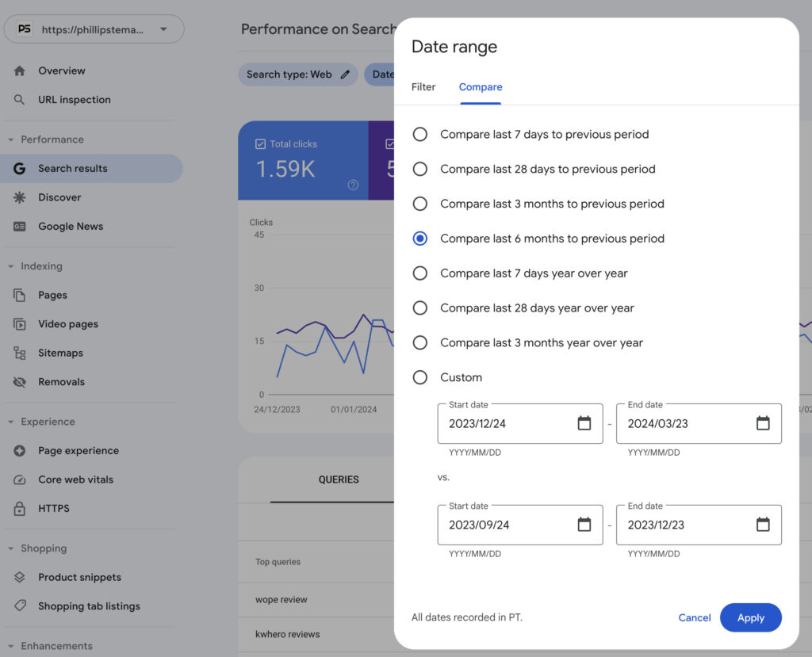Collapse the Performance section in sidebar
The image size is (812, 657).
[11, 139]
